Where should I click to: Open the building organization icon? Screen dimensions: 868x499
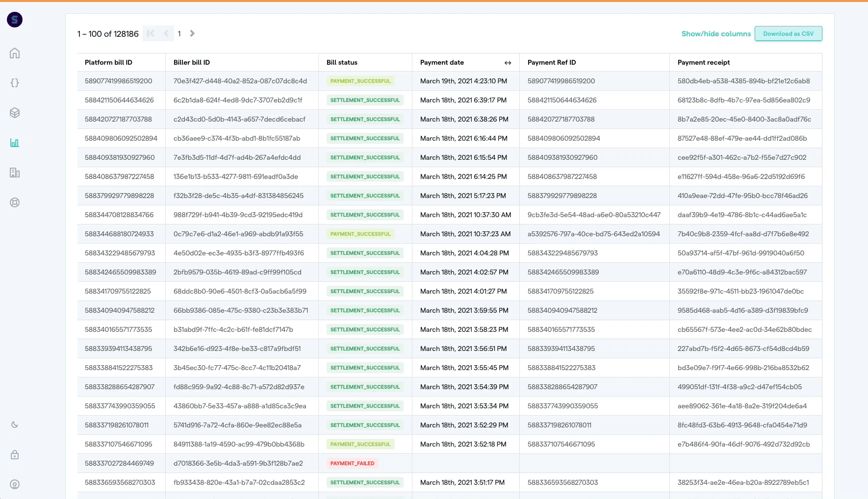point(15,173)
